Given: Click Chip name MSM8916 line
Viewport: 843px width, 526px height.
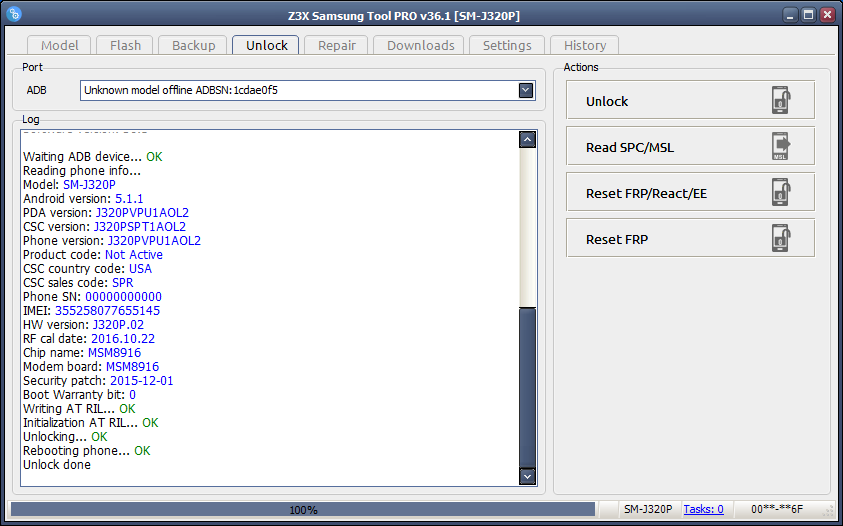Looking at the screenshot, I should pos(82,352).
